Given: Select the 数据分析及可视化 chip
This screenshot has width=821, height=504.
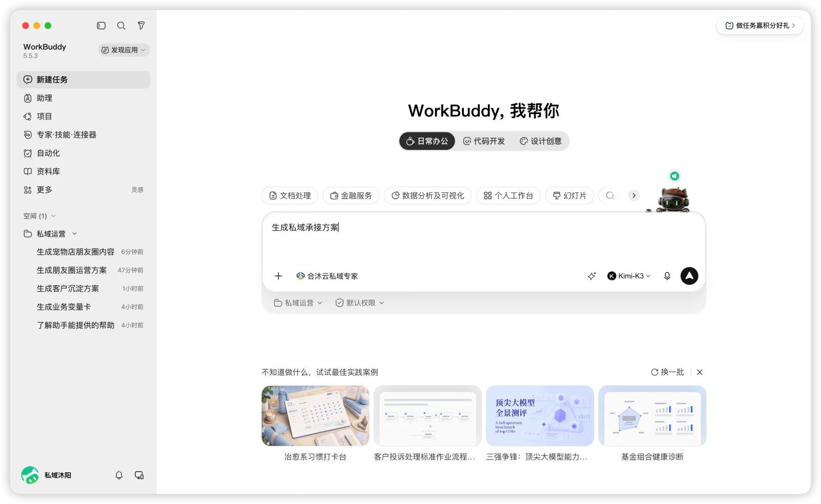Looking at the screenshot, I should click(x=428, y=196).
